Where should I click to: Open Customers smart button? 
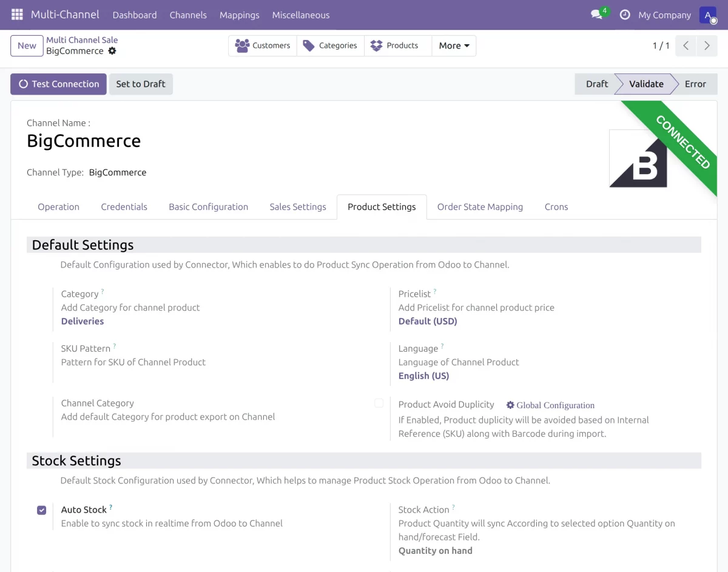pyautogui.click(x=263, y=45)
